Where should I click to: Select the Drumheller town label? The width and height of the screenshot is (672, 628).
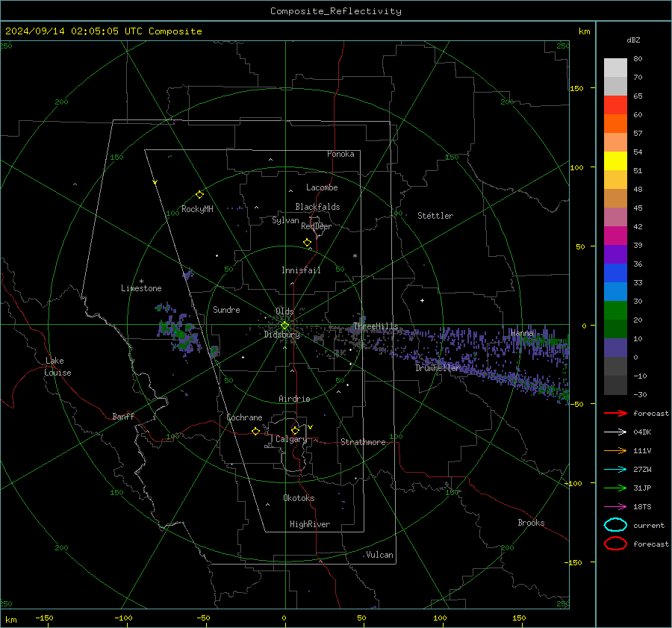(x=438, y=368)
